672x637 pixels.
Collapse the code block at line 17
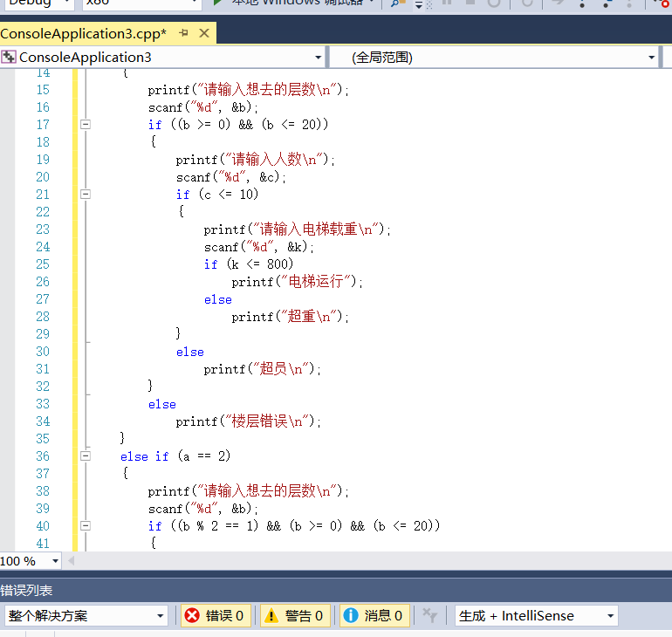86,125
